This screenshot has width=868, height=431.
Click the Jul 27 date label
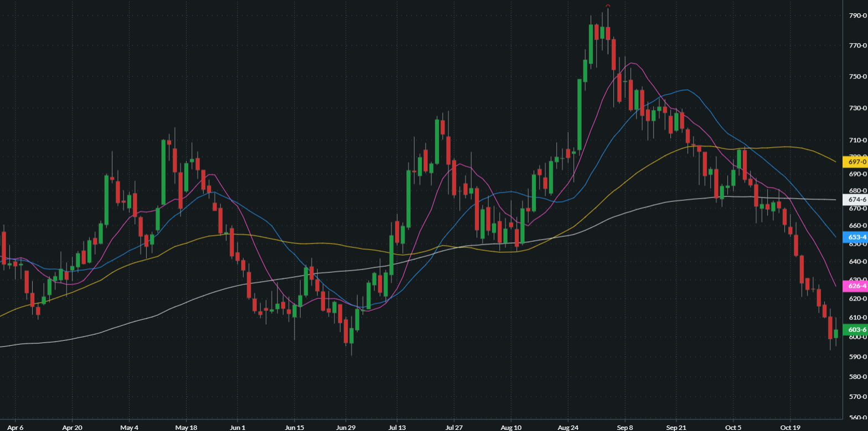453,427
